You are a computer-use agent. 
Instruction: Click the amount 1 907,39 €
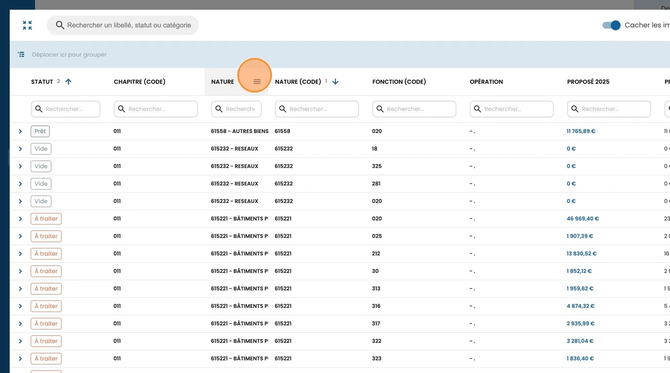580,236
